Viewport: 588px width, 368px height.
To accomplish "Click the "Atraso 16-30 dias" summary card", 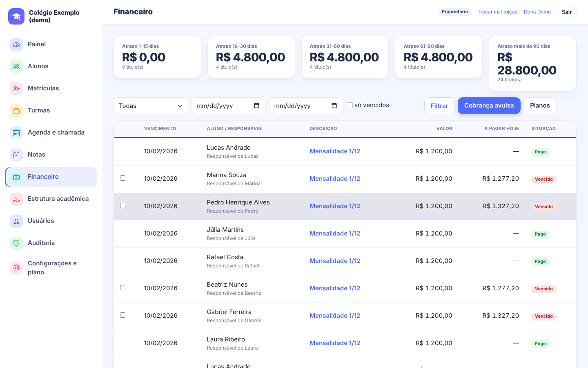I will pos(251,57).
